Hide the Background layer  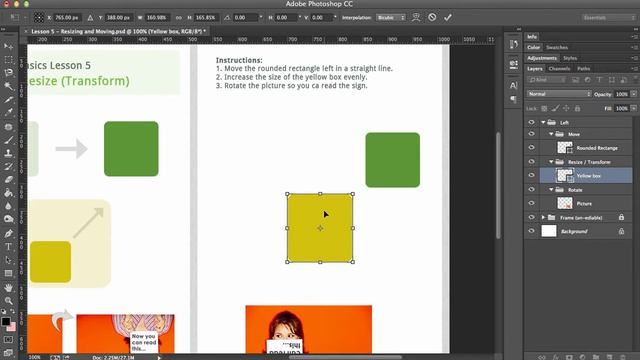pos(531,231)
